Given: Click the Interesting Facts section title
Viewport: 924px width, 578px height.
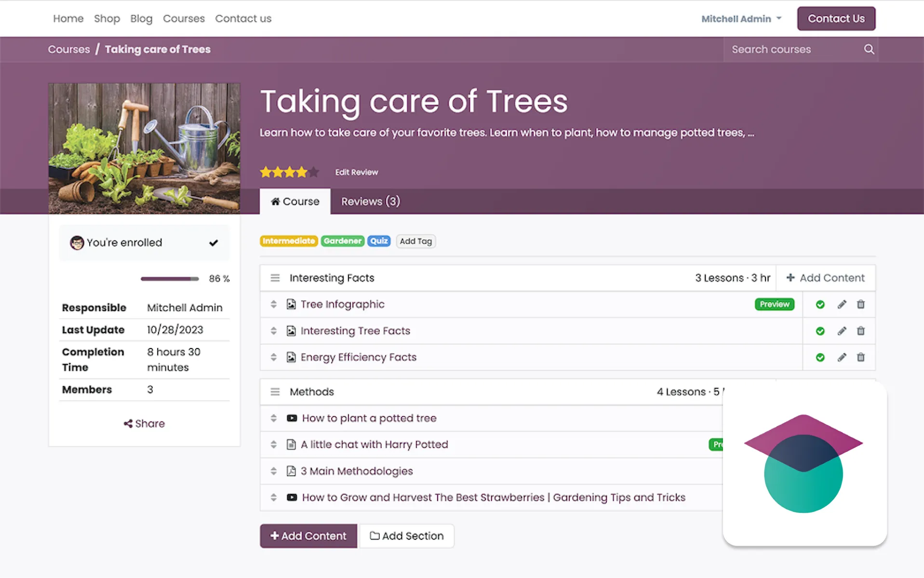Looking at the screenshot, I should (332, 278).
